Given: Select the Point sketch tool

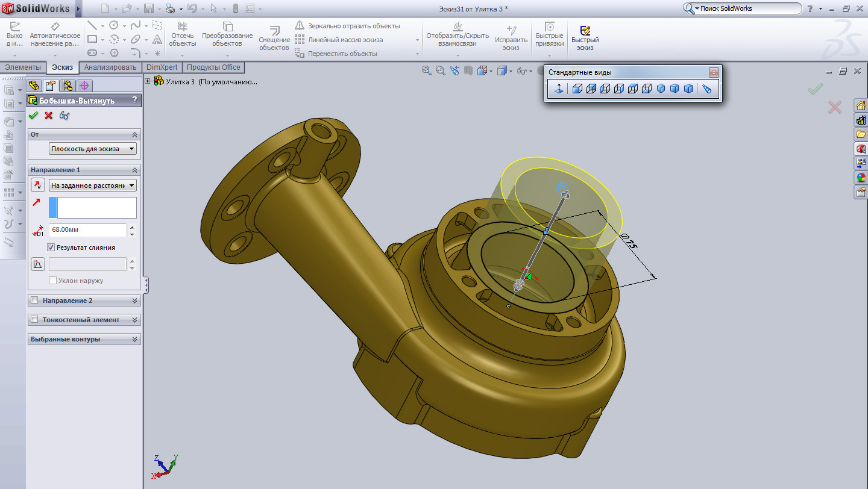Looking at the screenshot, I should click(157, 53).
